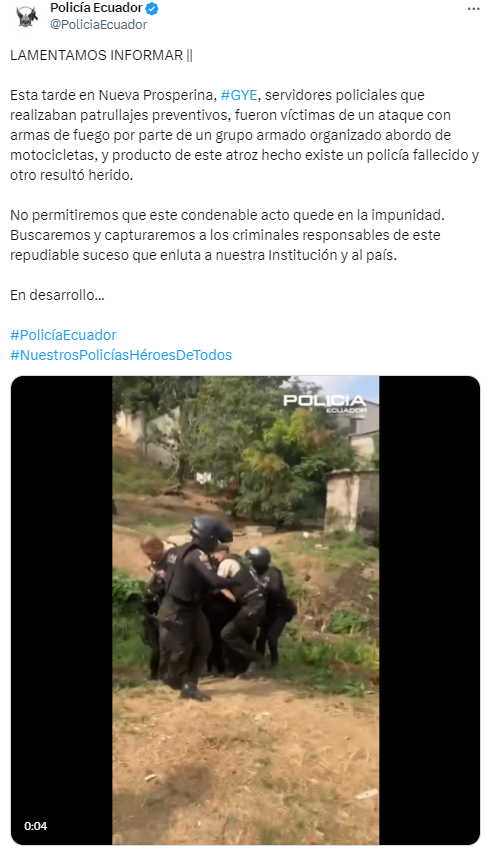Visit the @PoliciaEcuador handle link
This screenshot has width=492, height=849.
(x=98, y=24)
